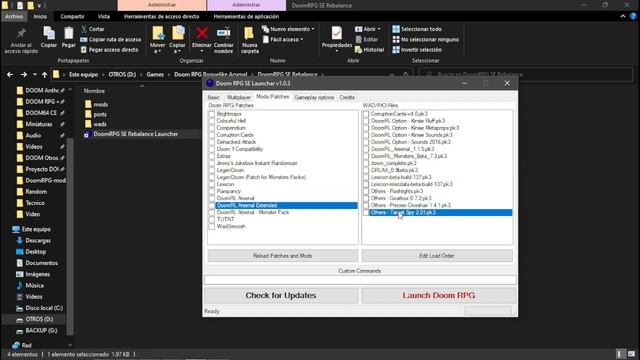Switch to large icons view in status bar
Viewport: 640px width, 360px height.
631,354
